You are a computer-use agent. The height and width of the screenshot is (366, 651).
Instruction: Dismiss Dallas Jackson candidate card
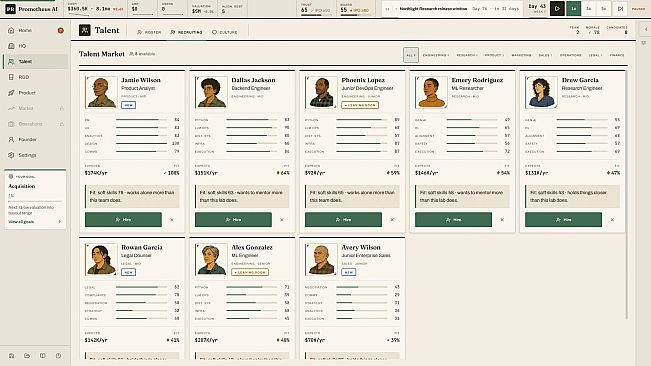pyautogui.click(x=282, y=220)
